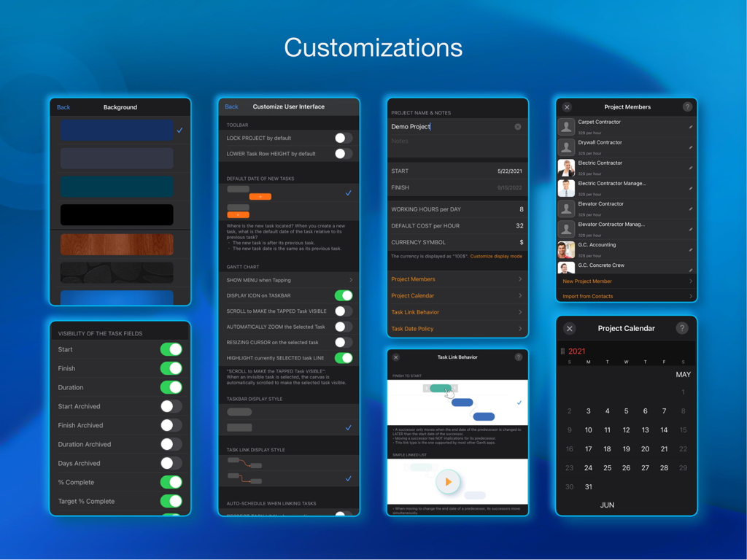Open help on the Task Link Behavior panel

click(x=518, y=357)
